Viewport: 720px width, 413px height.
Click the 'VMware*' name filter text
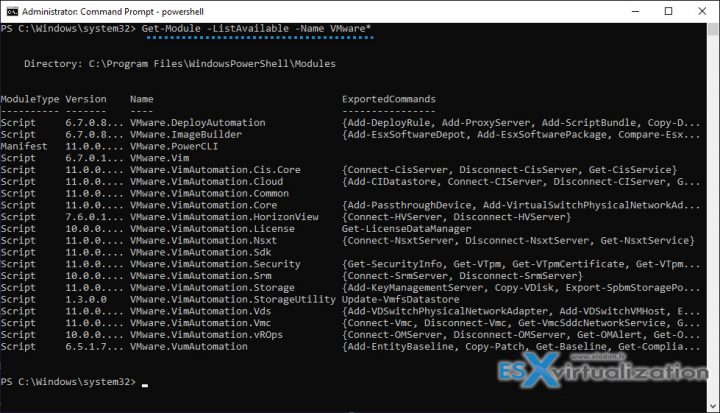pyautogui.click(x=350, y=28)
